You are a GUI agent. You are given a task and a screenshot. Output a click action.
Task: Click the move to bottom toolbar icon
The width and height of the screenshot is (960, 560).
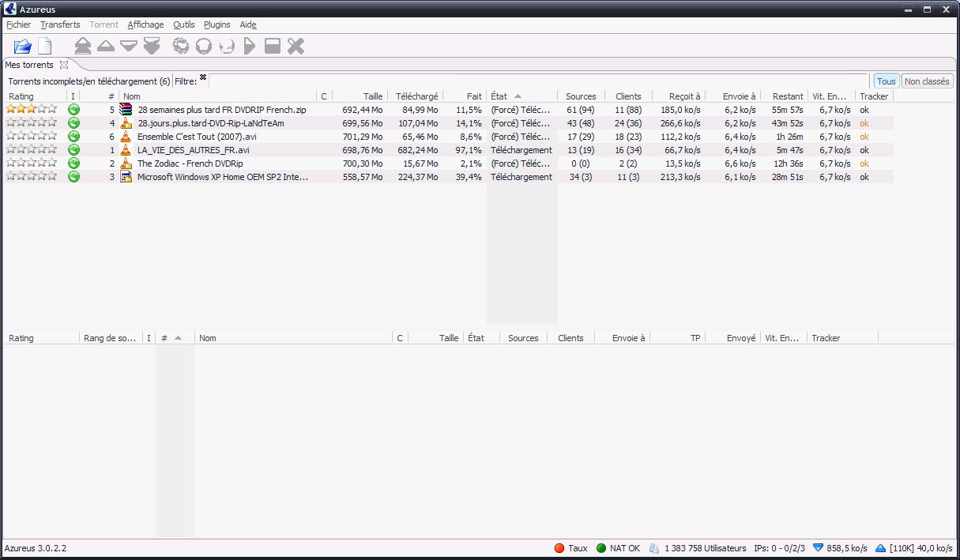point(152,47)
